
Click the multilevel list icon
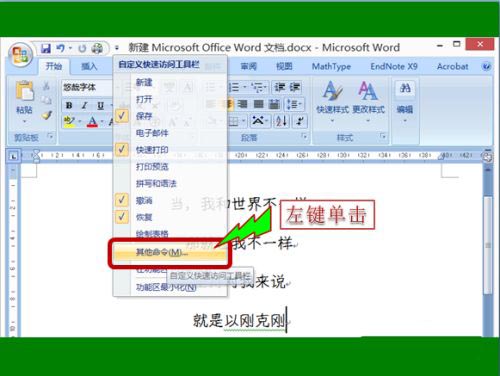tap(257, 88)
